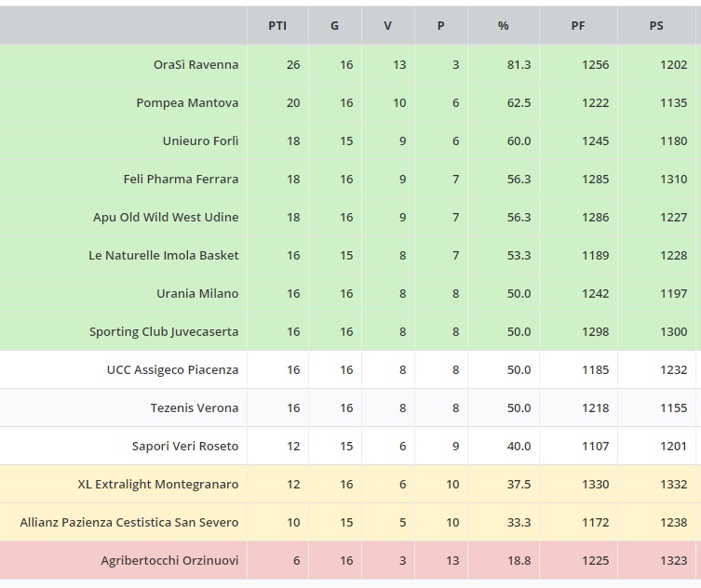Click the G column header

[335, 26]
